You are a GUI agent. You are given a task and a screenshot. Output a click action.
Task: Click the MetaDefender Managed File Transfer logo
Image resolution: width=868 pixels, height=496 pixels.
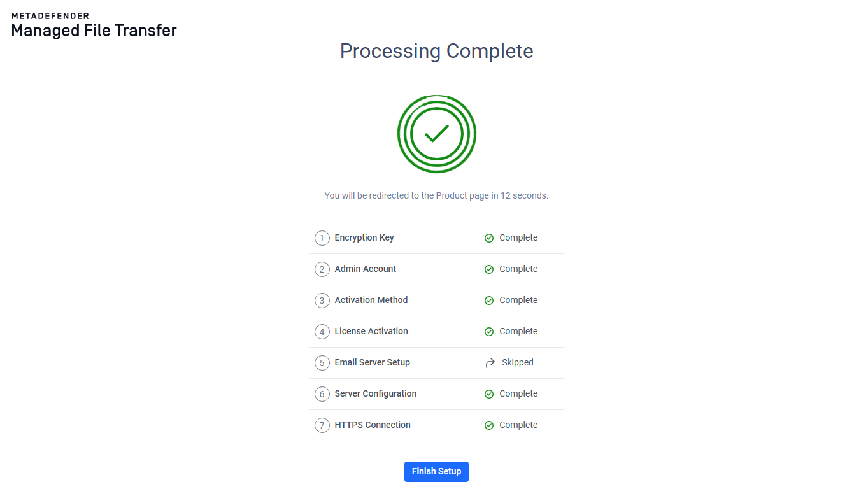click(x=93, y=24)
